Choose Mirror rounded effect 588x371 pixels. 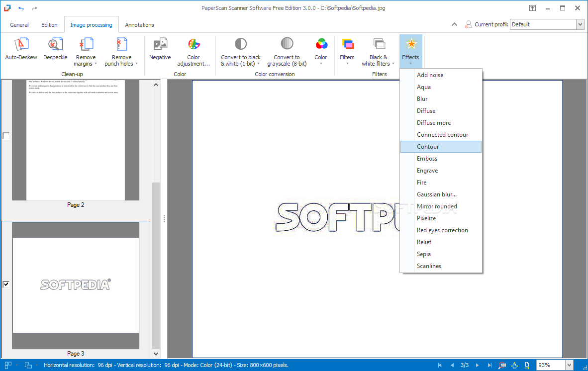441,206
